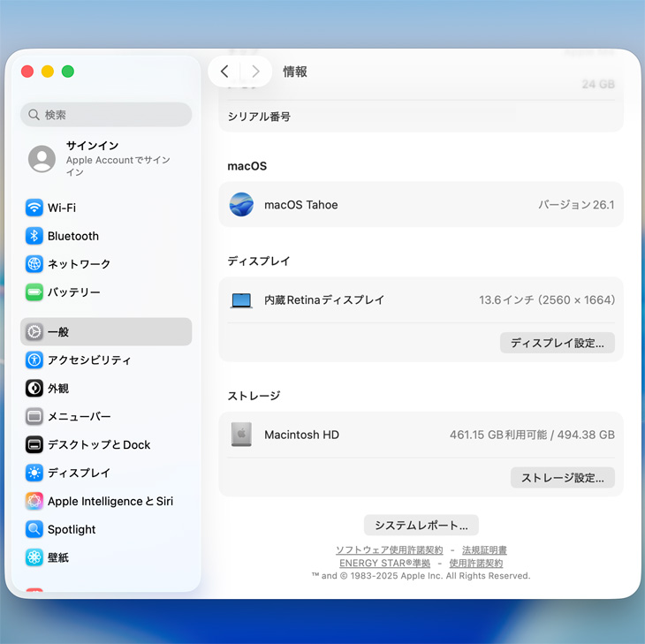The image size is (645, 644).
Task: Open Apple Intelligence と Siri icon
Action: coord(34,502)
